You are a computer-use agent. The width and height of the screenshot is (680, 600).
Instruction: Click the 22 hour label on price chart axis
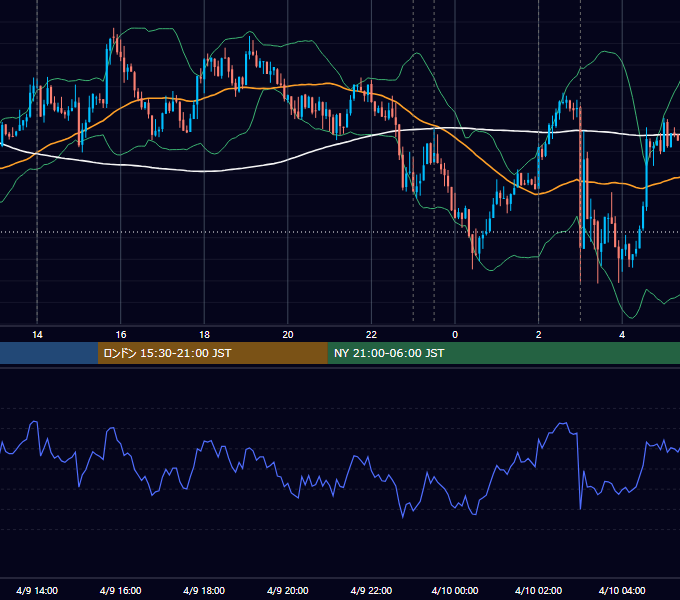pos(371,335)
